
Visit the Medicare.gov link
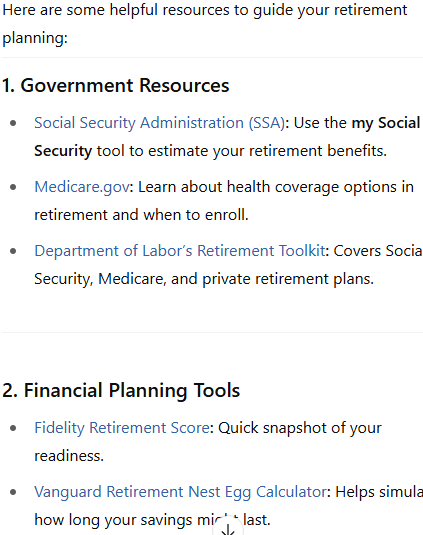(82, 187)
